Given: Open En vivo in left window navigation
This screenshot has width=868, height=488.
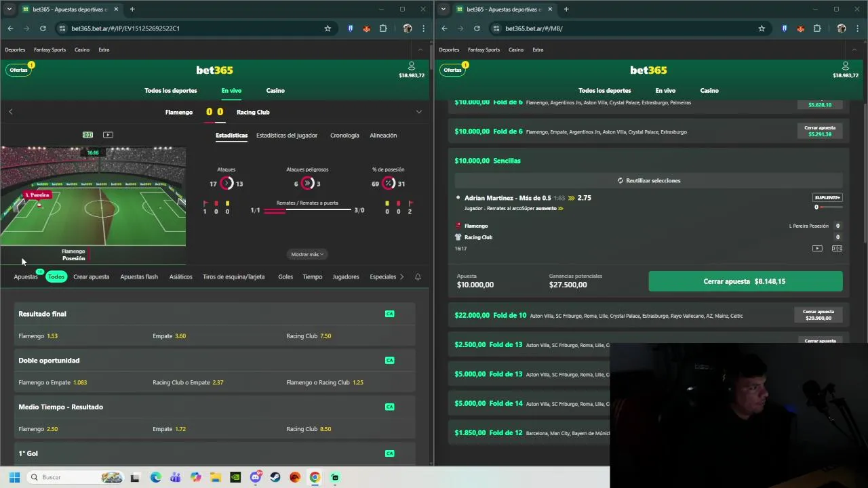Looking at the screenshot, I should 231,90.
